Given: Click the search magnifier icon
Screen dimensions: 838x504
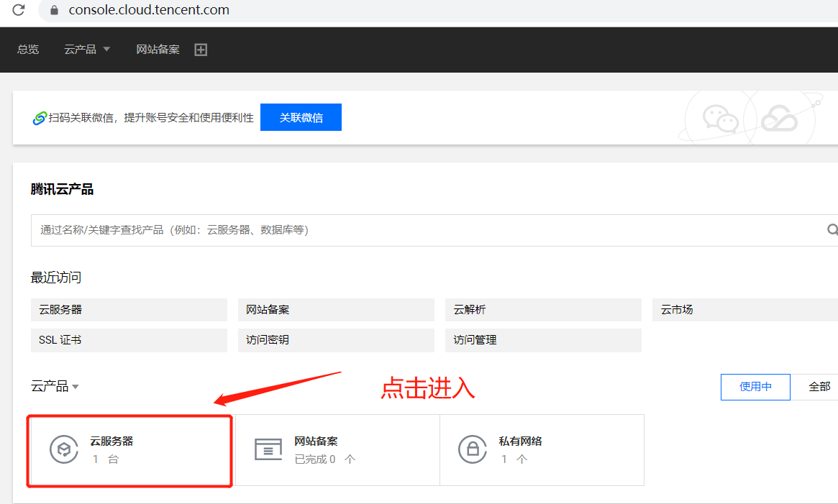Looking at the screenshot, I should click(832, 230).
